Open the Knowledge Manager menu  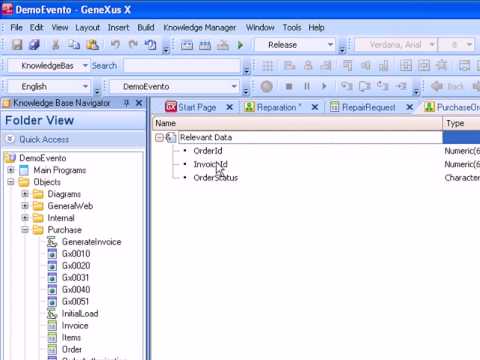[199, 28]
